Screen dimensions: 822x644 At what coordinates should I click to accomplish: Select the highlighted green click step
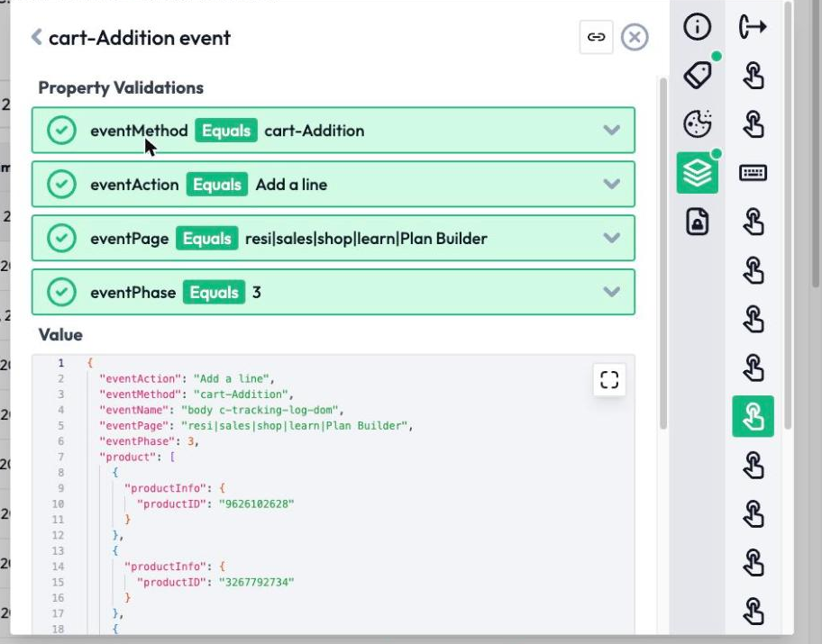click(753, 416)
